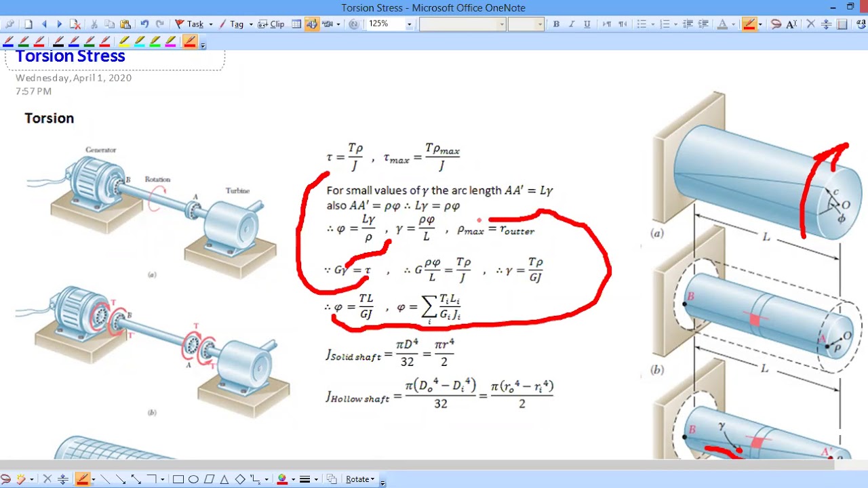Select the blue thin pen
The height and width of the screenshot is (488, 868).
click(9, 41)
